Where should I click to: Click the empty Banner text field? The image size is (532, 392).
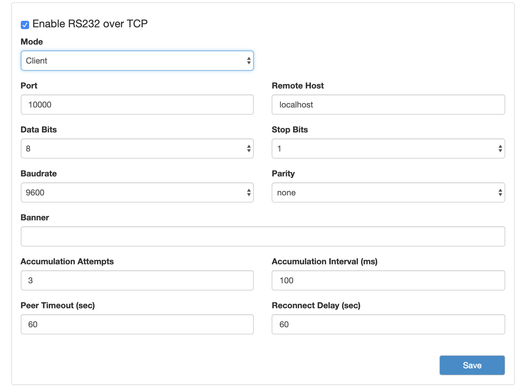click(x=263, y=236)
